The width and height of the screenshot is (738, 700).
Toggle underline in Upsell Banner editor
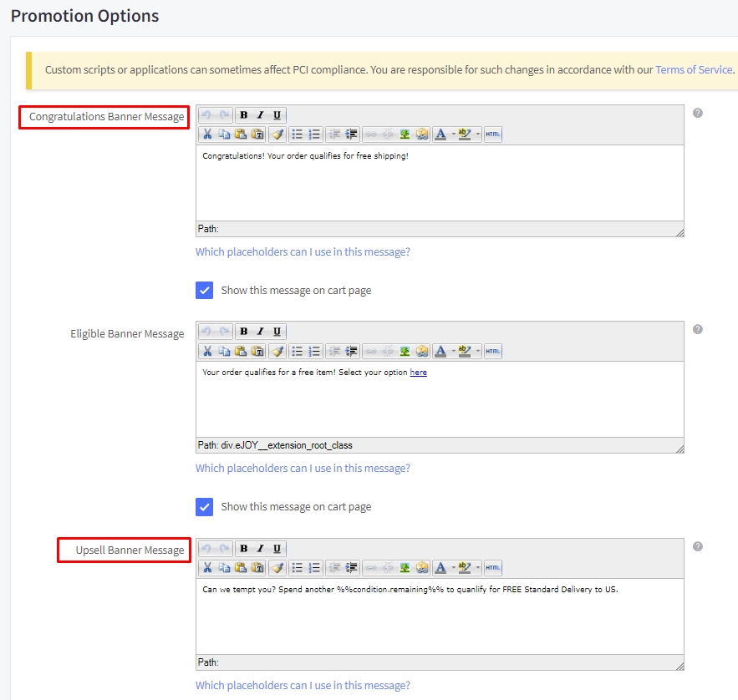point(277,549)
